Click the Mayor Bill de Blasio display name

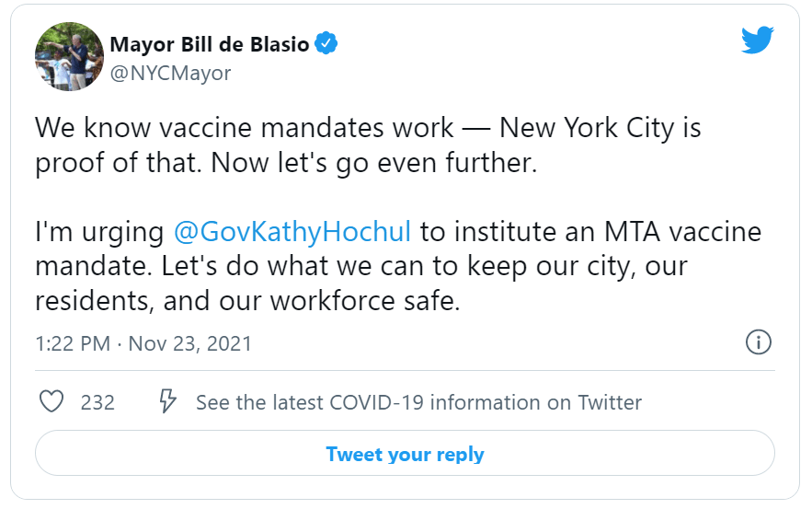coord(209,43)
